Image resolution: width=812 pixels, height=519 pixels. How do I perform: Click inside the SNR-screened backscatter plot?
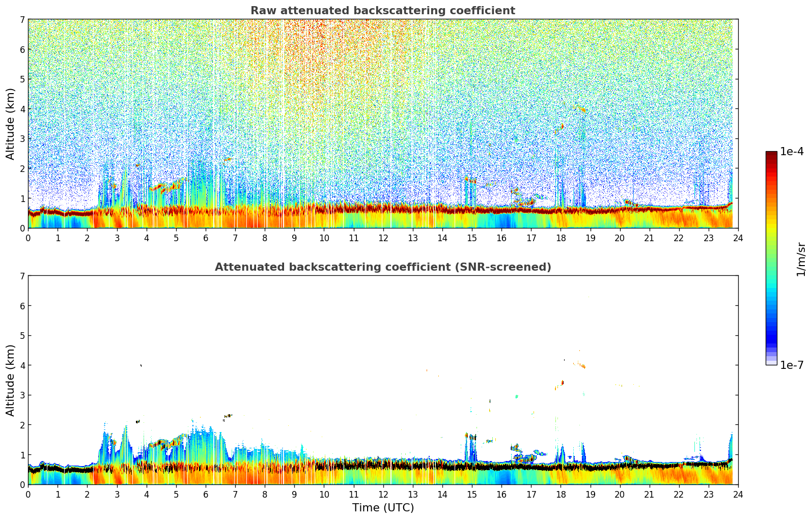383,380
